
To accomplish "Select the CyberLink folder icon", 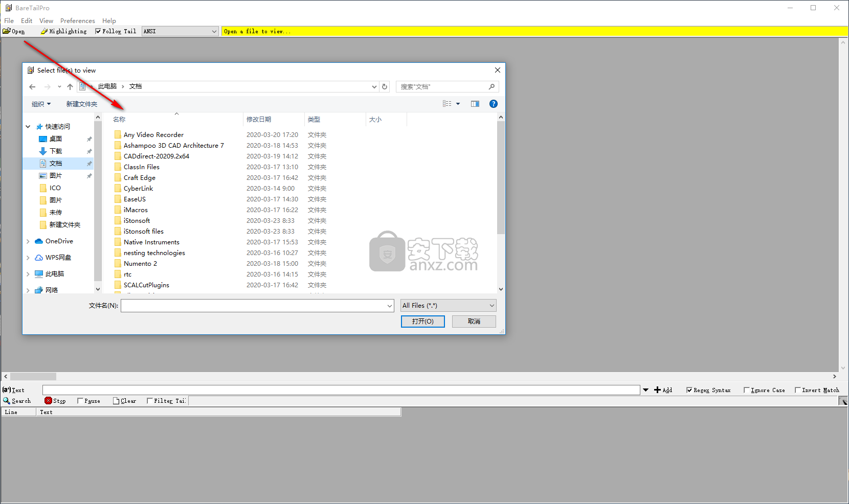I will point(118,189).
